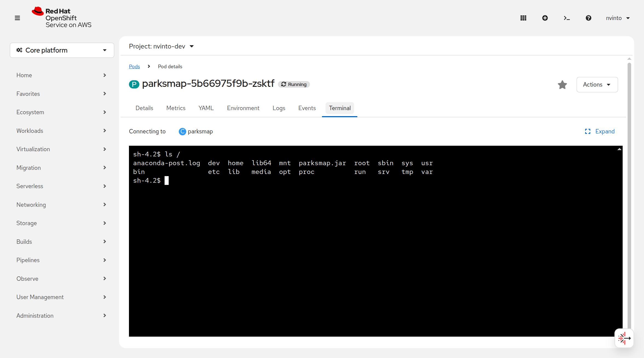Click the Pods breadcrumb link

pyautogui.click(x=134, y=67)
